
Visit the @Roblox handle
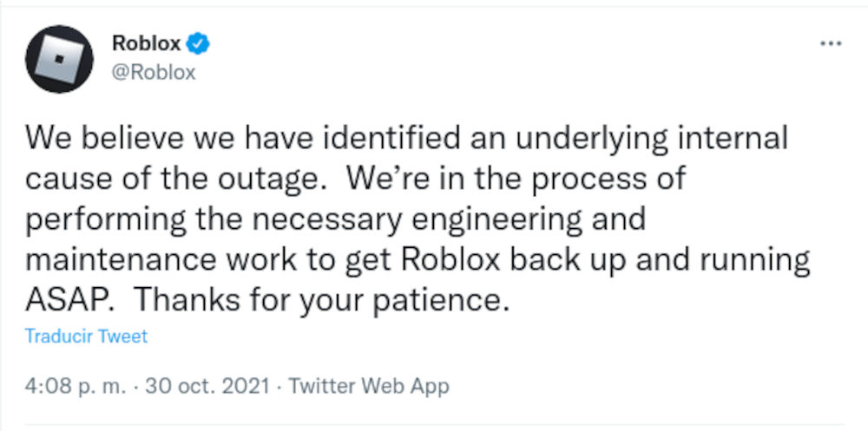pyautogui.click(x=154, y=72)
